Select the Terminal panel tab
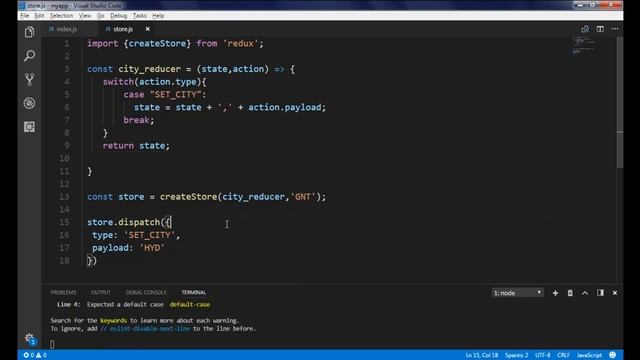This screenshot has width=640, height=360. pyautogui.click(x=193, y=292)
